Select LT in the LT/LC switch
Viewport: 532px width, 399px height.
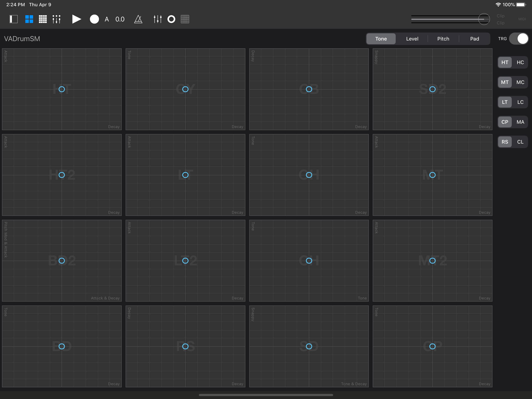coord(505,102)
